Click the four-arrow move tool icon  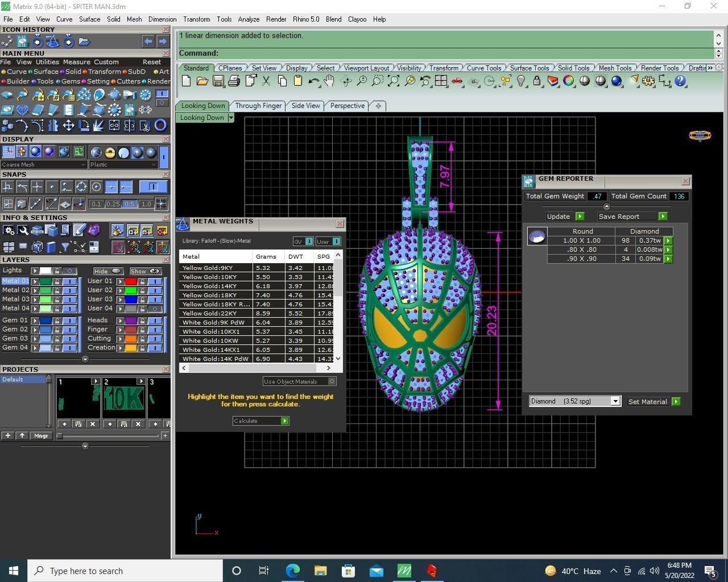click(x=68, y=126)
